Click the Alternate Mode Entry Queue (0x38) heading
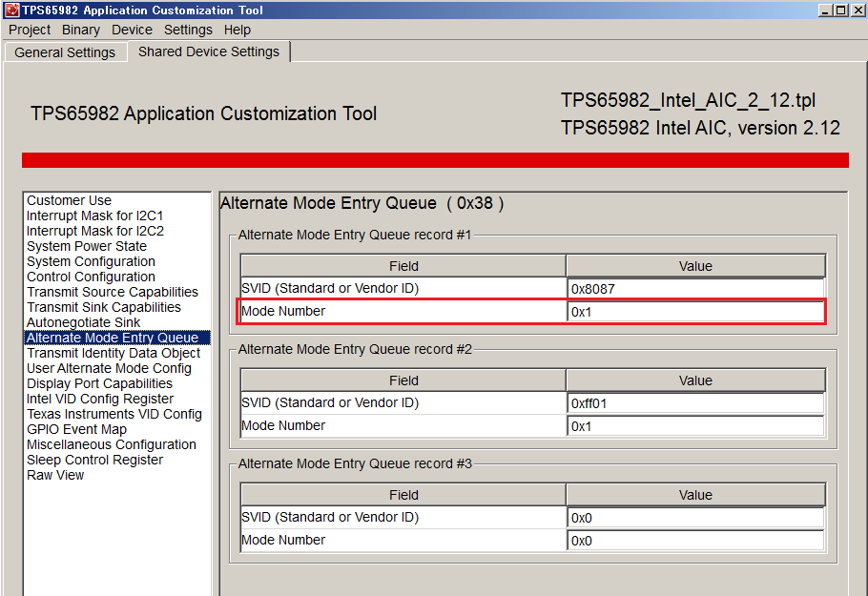Screen dimensions: 868x596 tap(362, 203)
